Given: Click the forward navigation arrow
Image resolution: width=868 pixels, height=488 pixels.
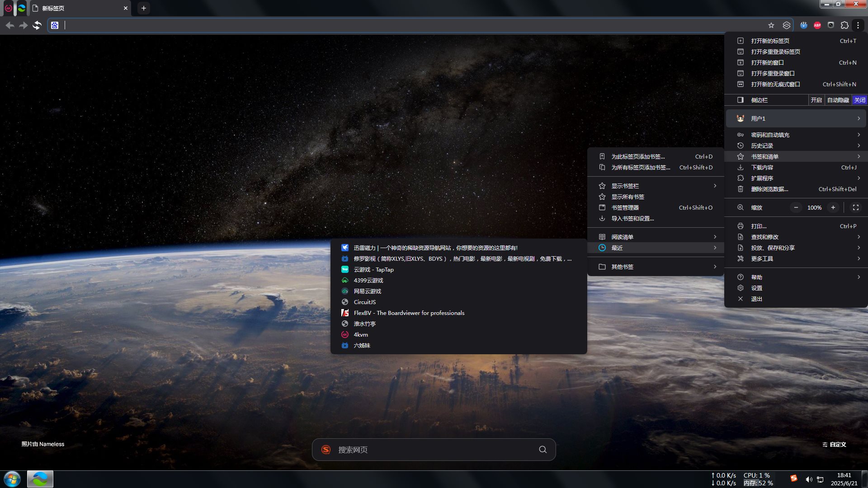Looking at the screenshot, I should point(23,26).
